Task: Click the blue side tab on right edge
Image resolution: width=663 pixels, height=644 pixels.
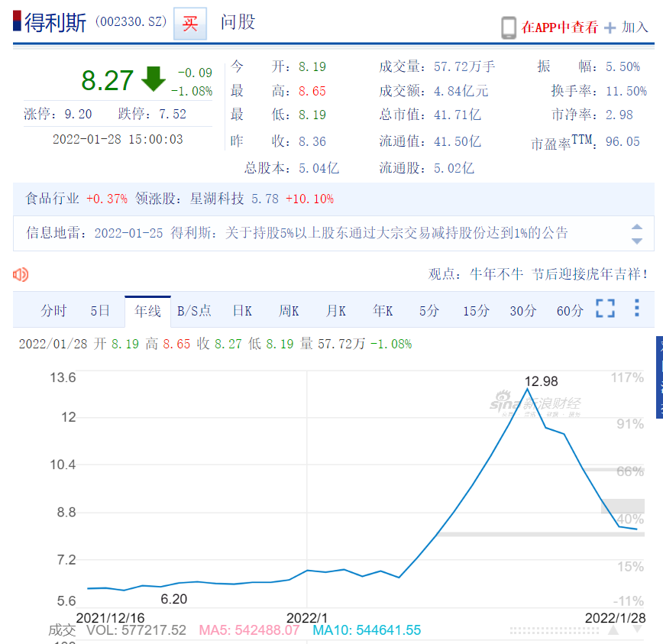Action: (x=659, y=377)
